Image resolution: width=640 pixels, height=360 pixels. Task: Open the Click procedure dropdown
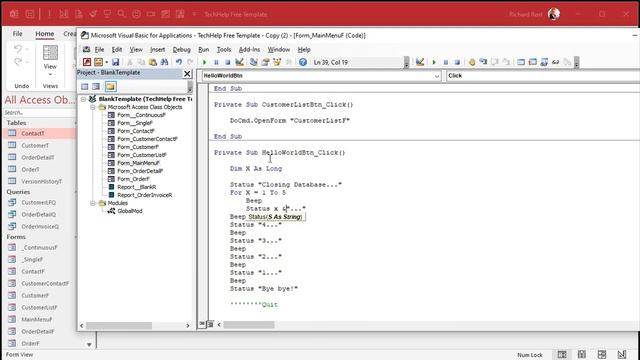pyautogui.click(x=543, y=76)
